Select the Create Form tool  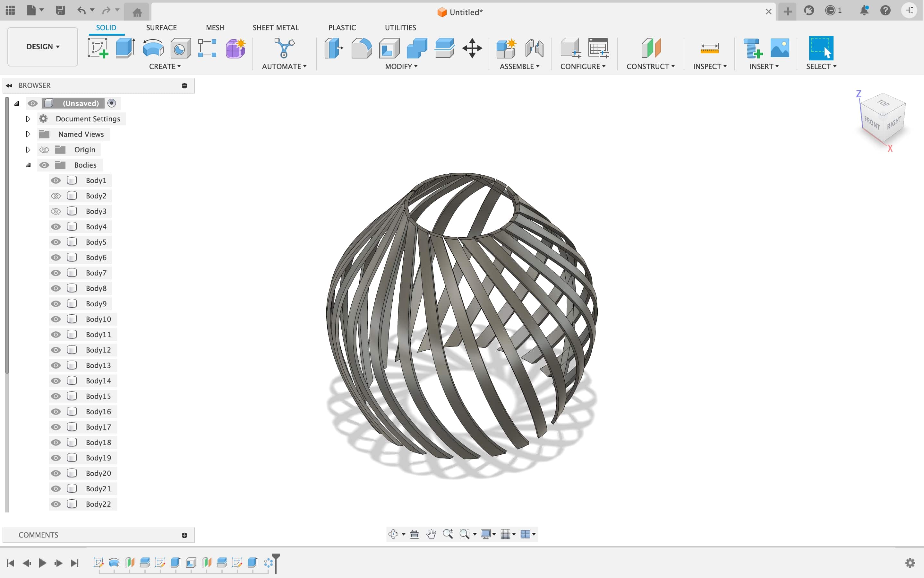point(235,48)
